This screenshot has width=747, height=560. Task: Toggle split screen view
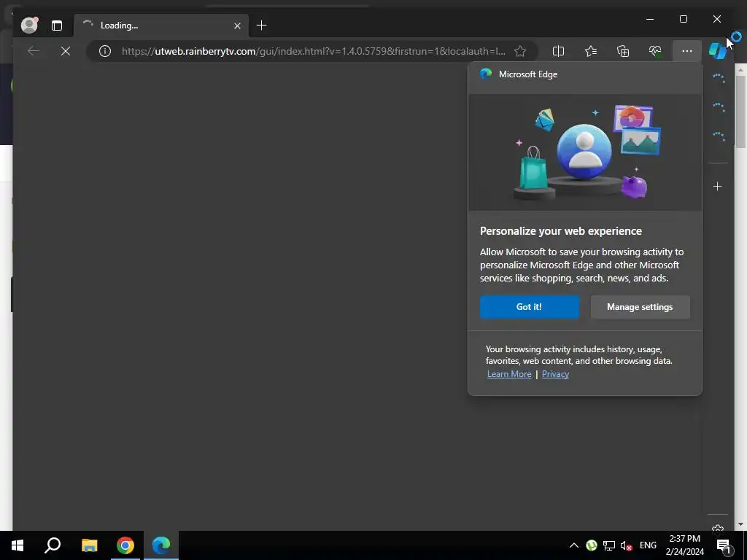pyautogui.click(x=558, y=51)
